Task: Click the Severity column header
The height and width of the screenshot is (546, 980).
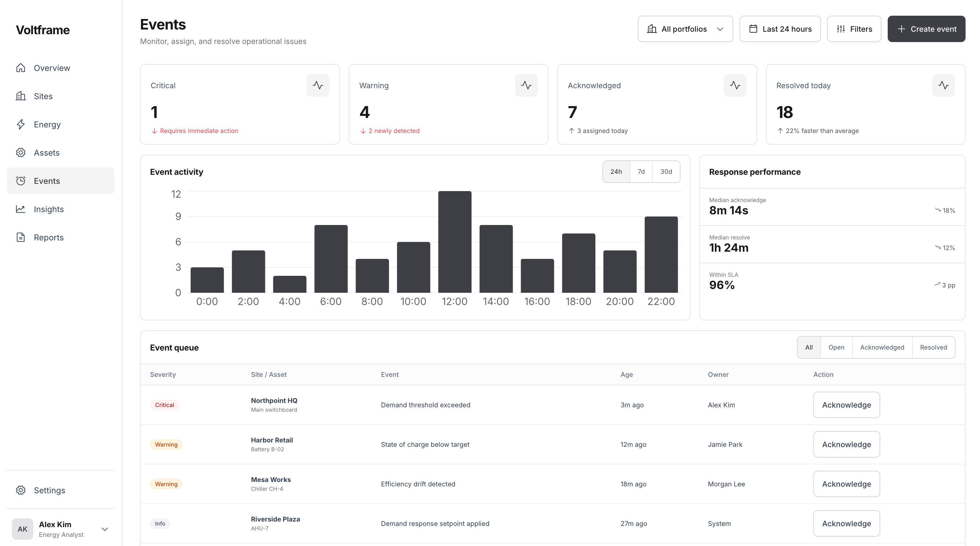Action: coord(163,375)
